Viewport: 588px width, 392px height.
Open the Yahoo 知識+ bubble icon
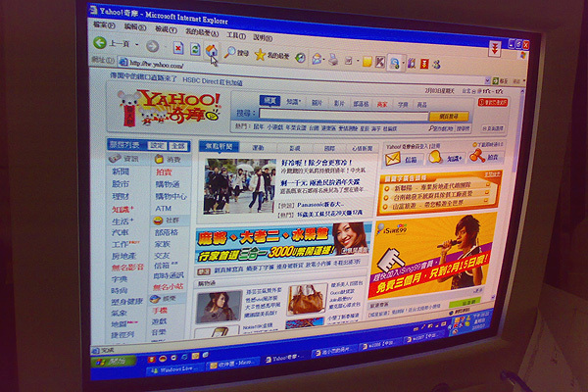coord(435,157)
